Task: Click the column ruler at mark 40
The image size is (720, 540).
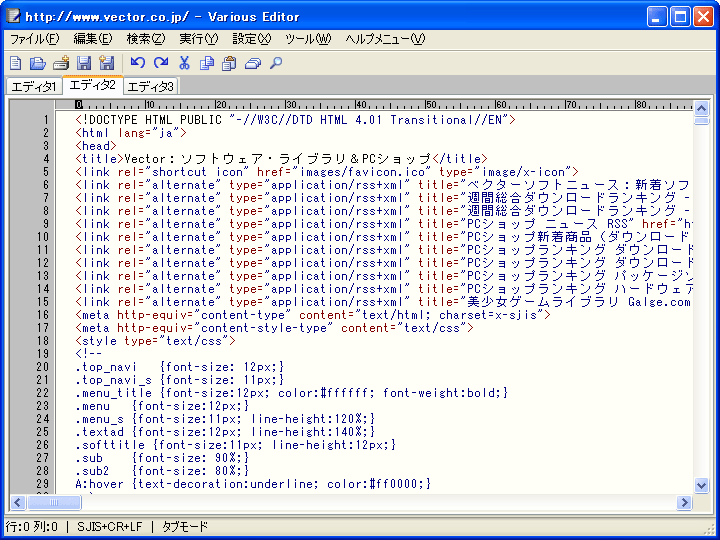Action: coord(360,105)
